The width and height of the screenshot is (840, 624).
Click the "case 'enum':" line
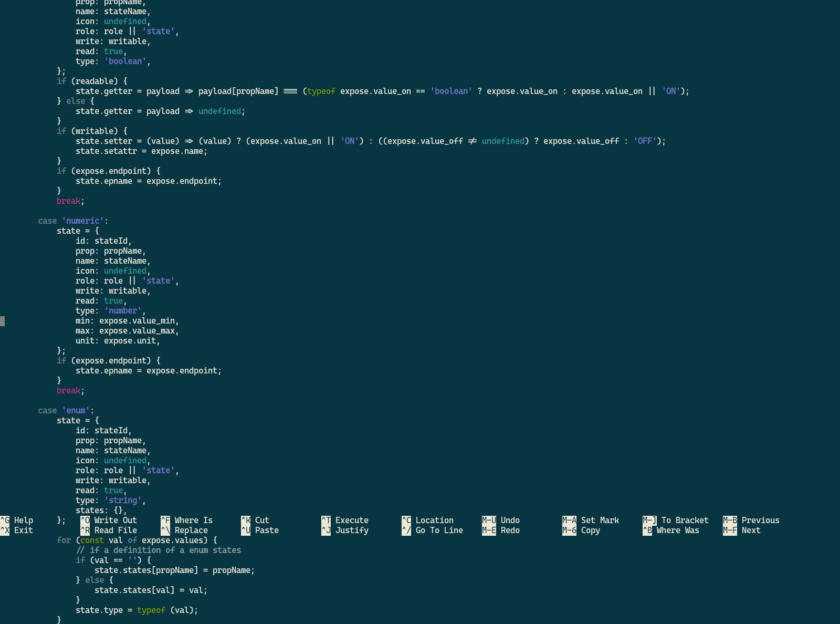tap(66, 411)
